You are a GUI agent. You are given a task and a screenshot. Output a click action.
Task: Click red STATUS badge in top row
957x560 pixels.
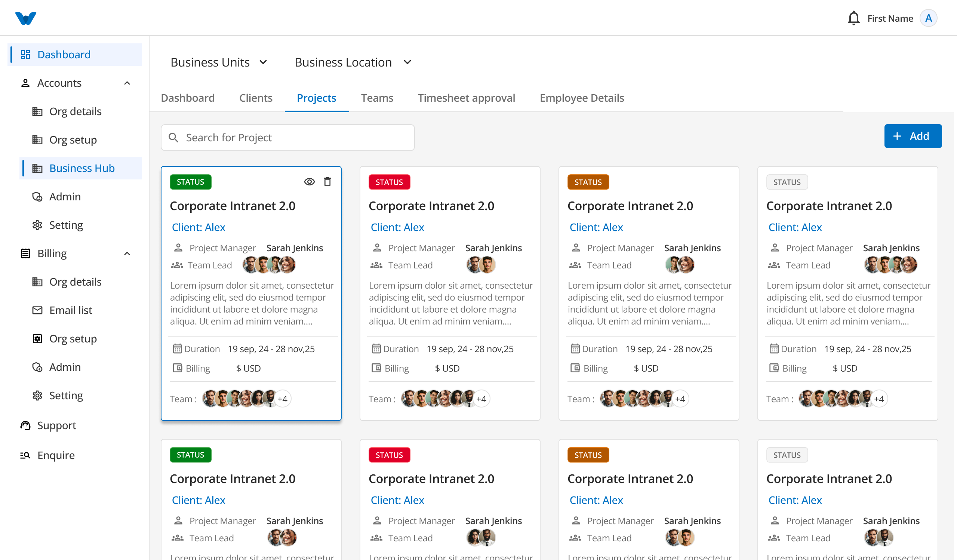tap(389, 182)
